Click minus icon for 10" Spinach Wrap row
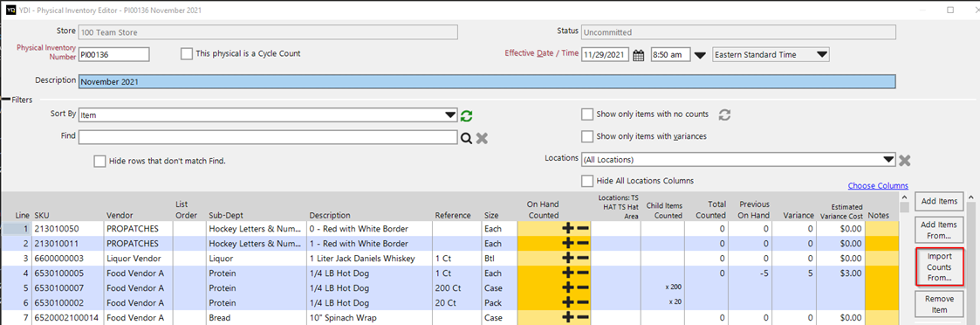The width and height of the screenshot is (980, 325). (x=582, y=317)
